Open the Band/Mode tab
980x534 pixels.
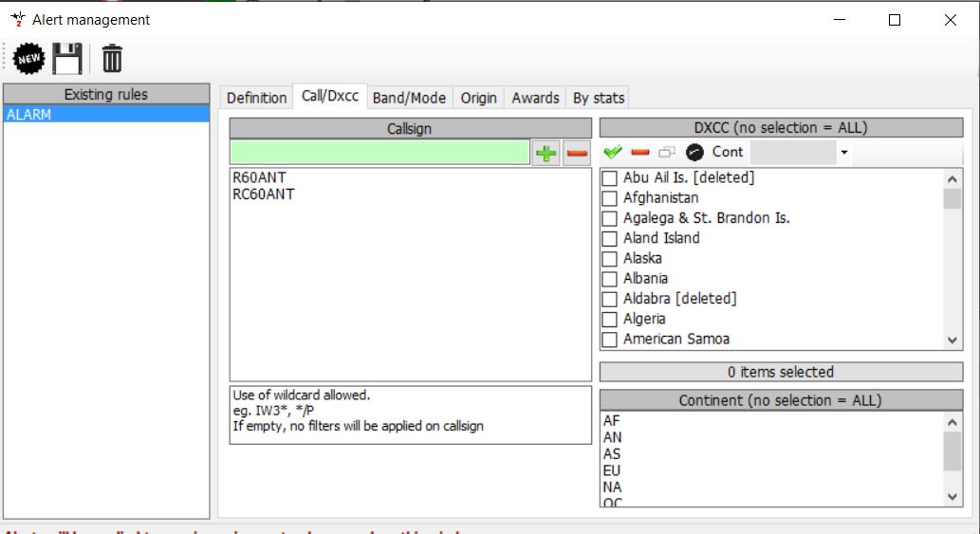[x=410, y=98]
